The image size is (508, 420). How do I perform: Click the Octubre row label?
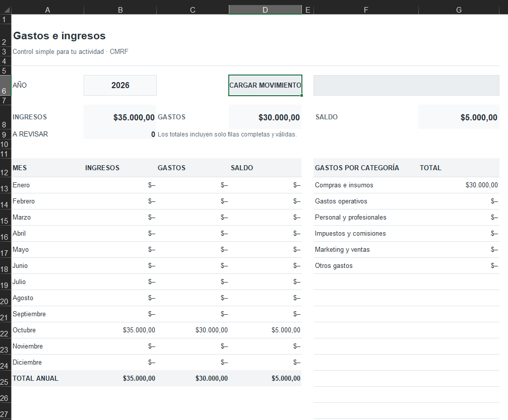24,330
